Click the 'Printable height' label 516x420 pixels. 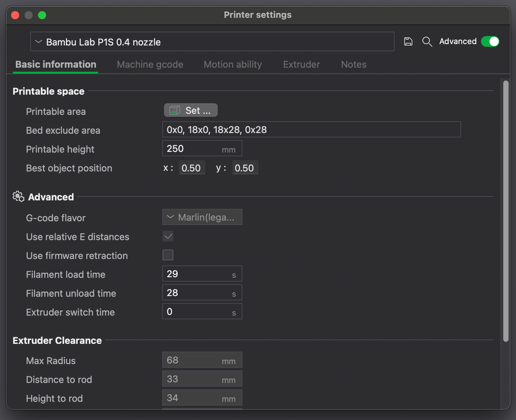click(60, 149)
